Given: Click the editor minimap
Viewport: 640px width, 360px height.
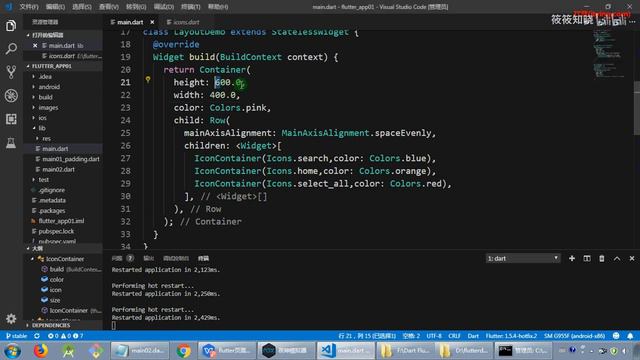Looking at the screenshot, I should pyautogui.click(x=608, y=54).
